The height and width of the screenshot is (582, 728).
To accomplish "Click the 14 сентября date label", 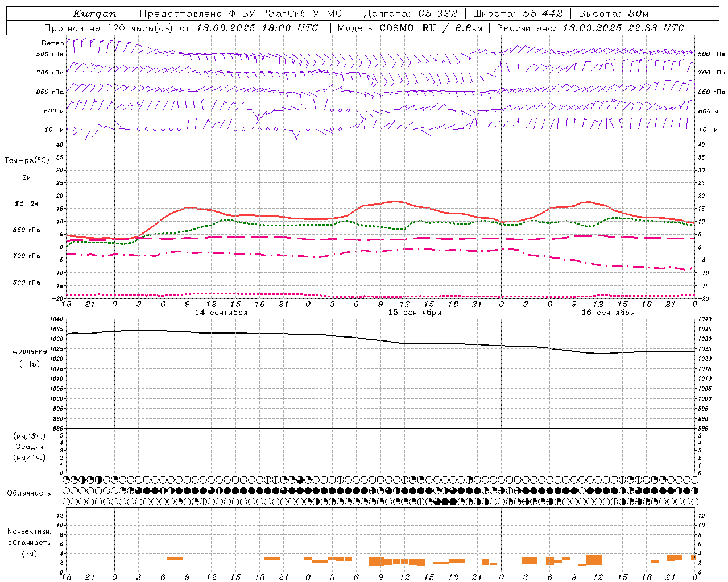I will pos(221,313).
